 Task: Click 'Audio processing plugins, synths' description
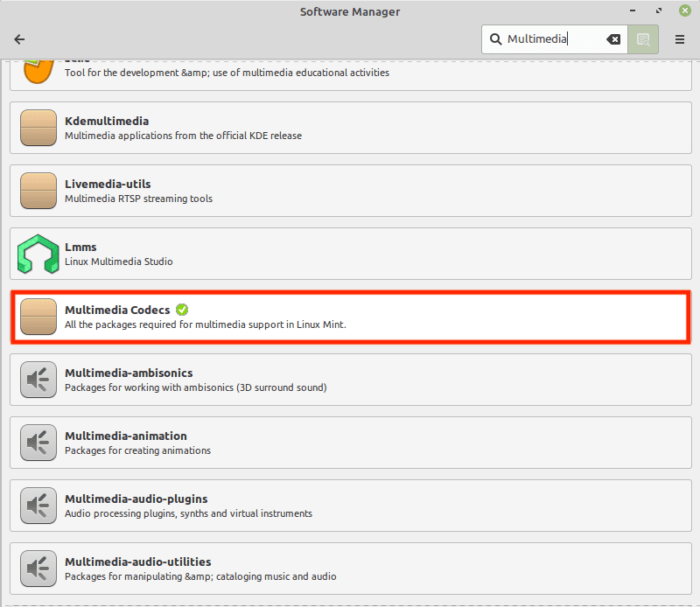click(x=188, y=513)
